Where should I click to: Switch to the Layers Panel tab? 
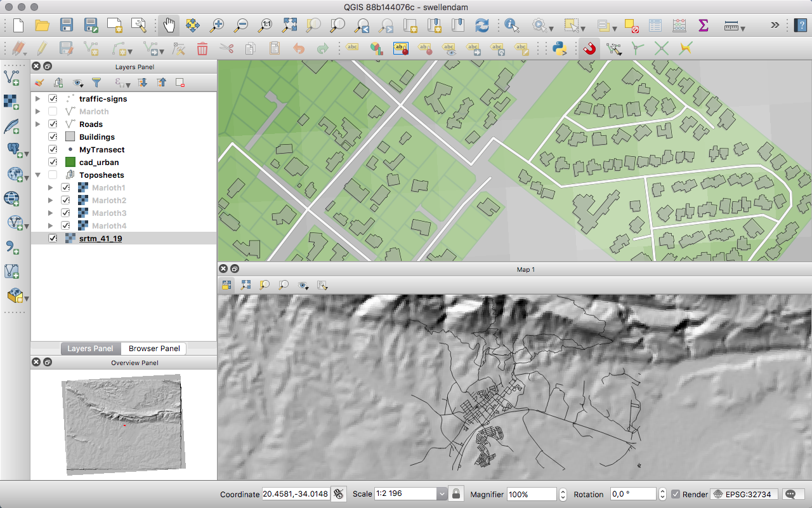[x=90, y=349]
